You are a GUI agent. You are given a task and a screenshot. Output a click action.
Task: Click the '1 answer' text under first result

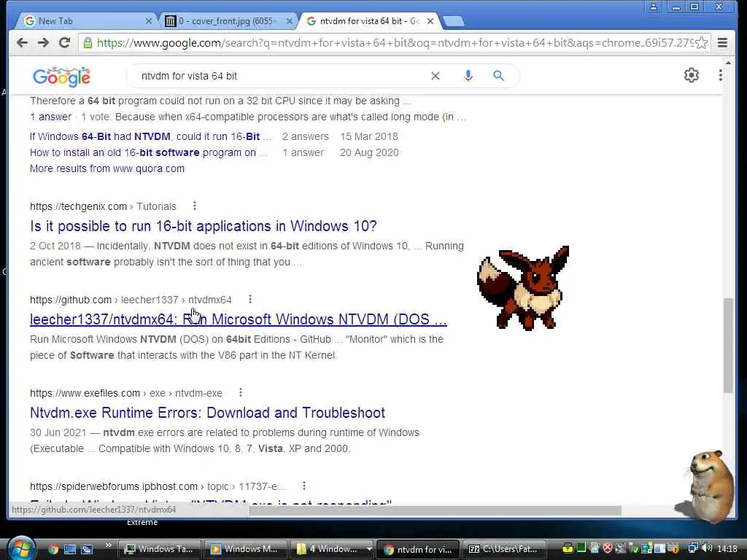pos(50,117)
